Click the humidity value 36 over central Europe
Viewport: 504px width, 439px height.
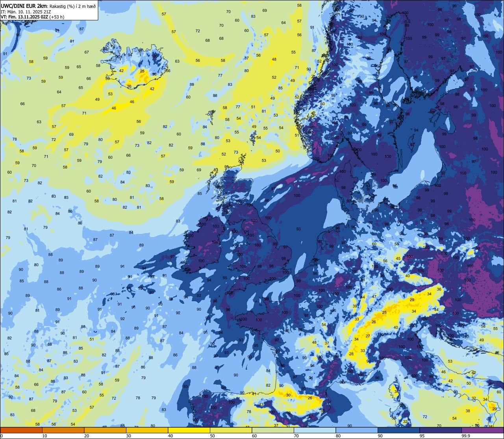click(439, 289)
